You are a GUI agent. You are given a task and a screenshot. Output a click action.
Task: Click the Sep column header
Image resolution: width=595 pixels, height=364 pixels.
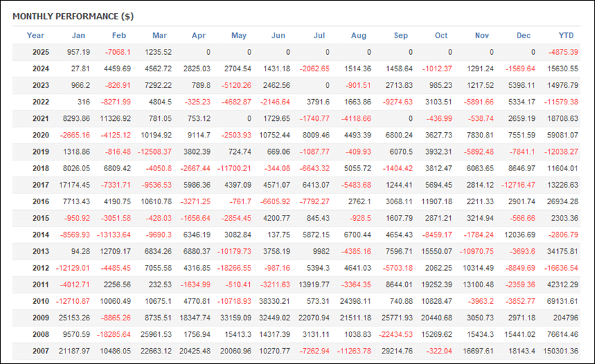point(401,35)
